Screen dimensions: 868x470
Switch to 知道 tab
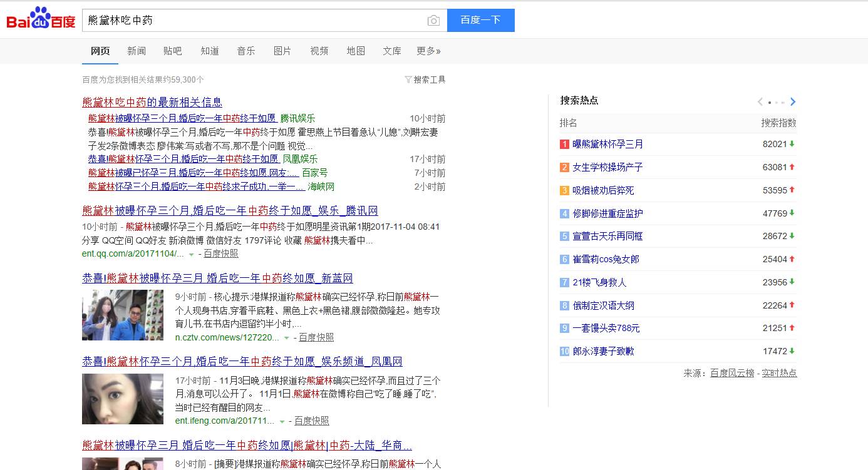[x=210, y=51]
